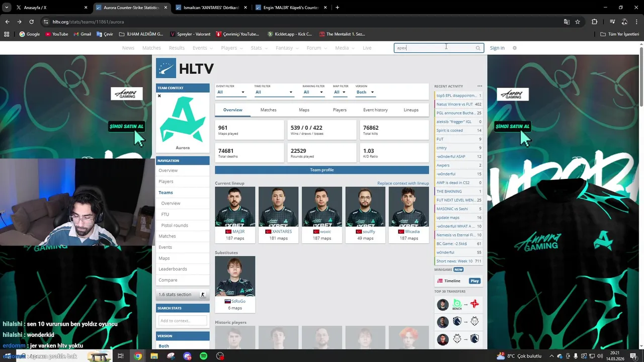
Task: Open Task View from the taskbar
Action: 121,356
